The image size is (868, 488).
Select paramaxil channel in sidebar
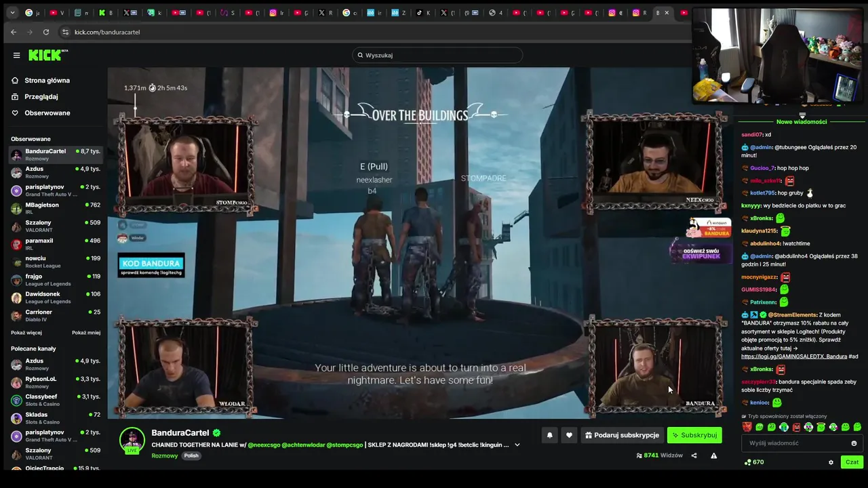[56, 244]
